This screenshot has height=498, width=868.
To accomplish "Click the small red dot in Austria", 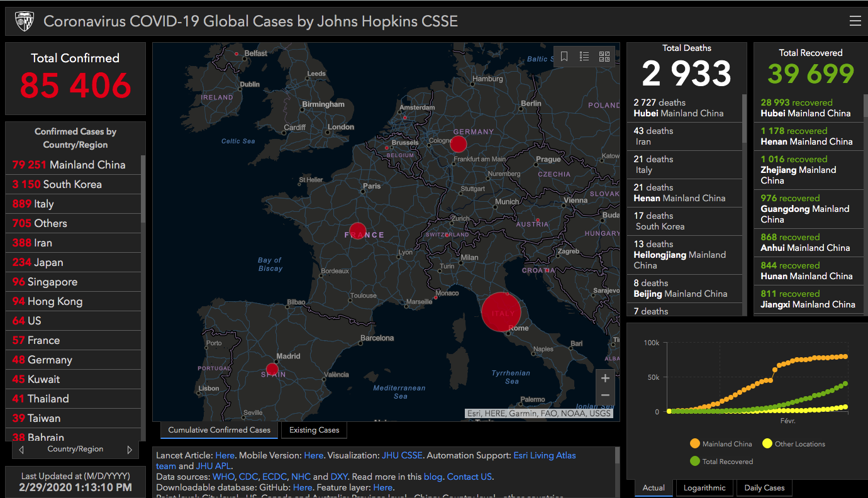I will tap(537, 220).
